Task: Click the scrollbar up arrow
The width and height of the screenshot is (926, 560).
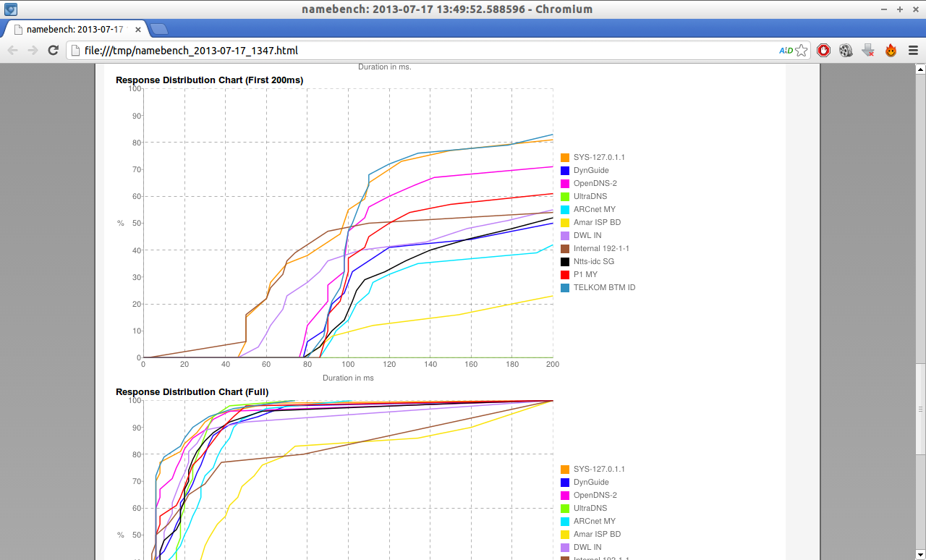Action: click(x=920, y=69)
